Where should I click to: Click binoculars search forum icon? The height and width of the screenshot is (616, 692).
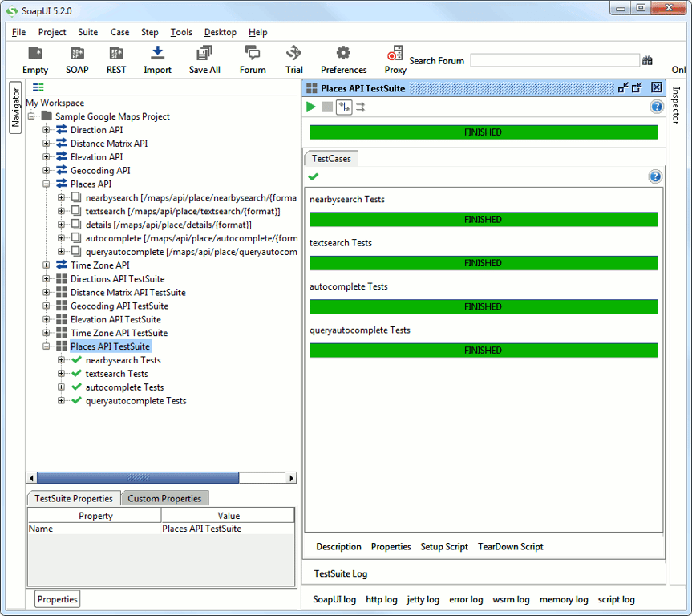tap(647, 60)
